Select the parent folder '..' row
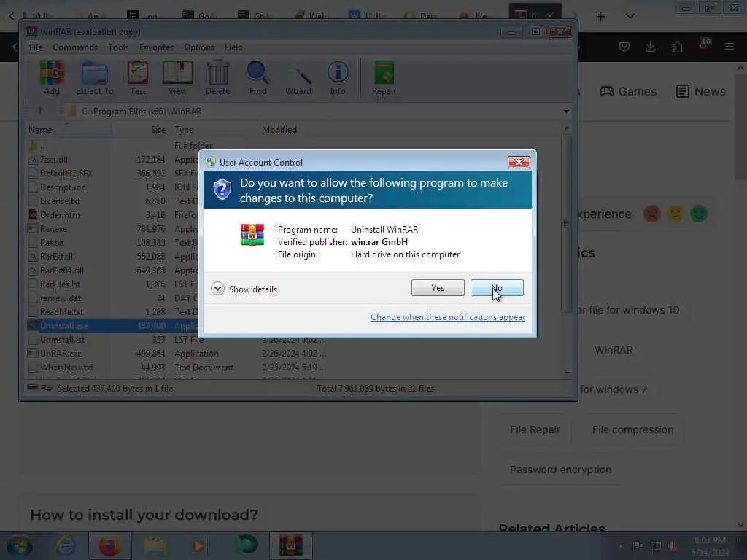 click(43, 146)
